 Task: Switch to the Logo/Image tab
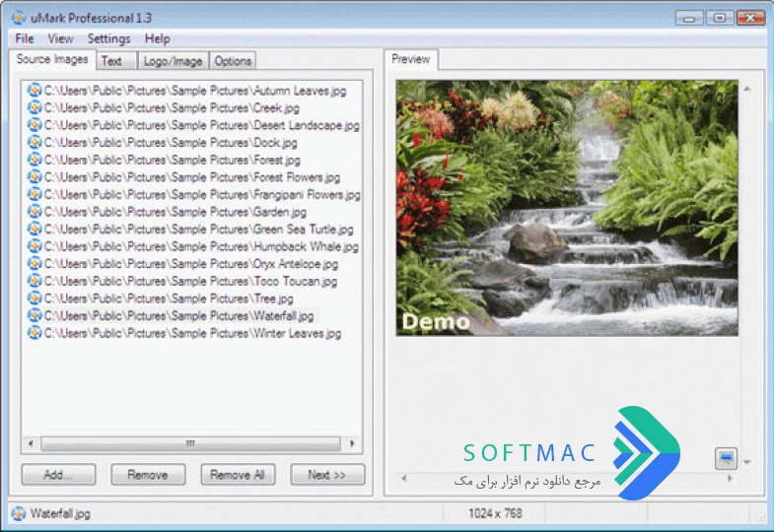coord(173,61)
